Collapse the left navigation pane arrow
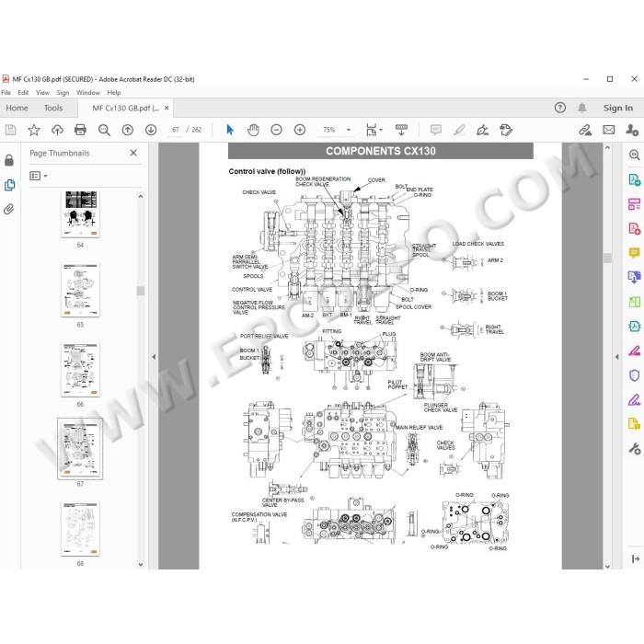The image size is (644, 644). coord(154,357)
